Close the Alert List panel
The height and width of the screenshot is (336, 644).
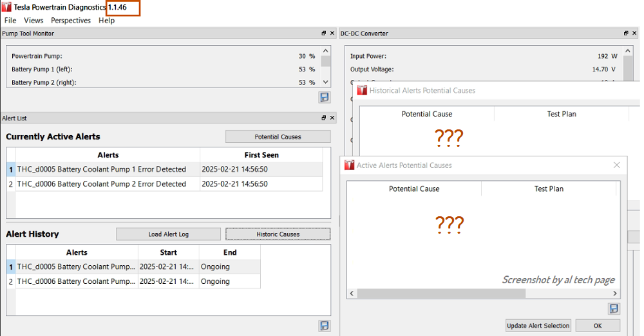click(x=332, y=118)
